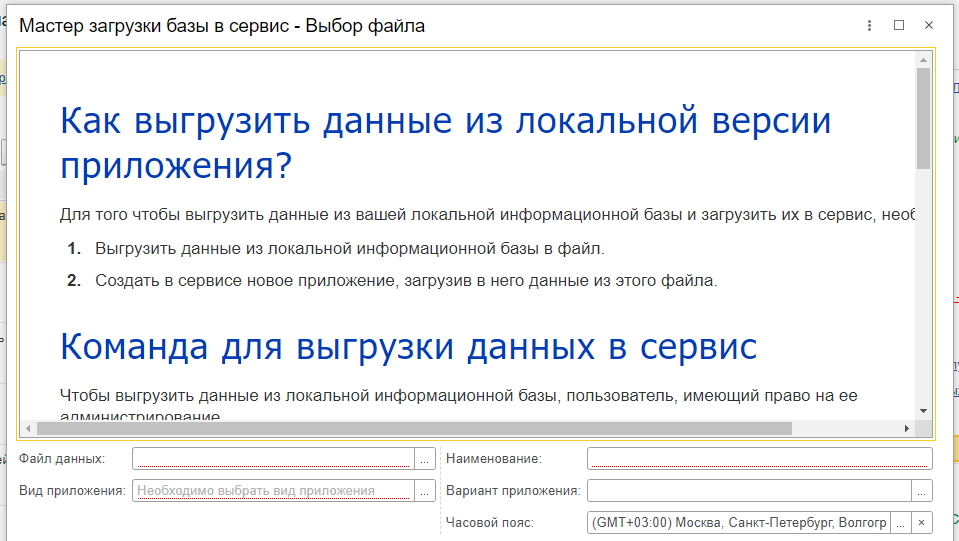Image resolution: width=959 pixels, height=541 pixels.
Task: Open file picker for Файл данных
Action: click(x=425, y=459)
